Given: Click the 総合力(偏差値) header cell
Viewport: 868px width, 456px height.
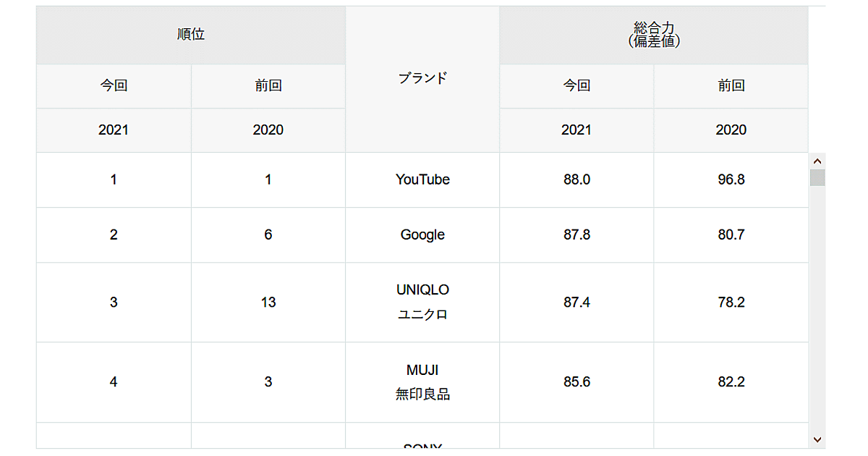Looking at the screenshot, I should click(654, 35).
